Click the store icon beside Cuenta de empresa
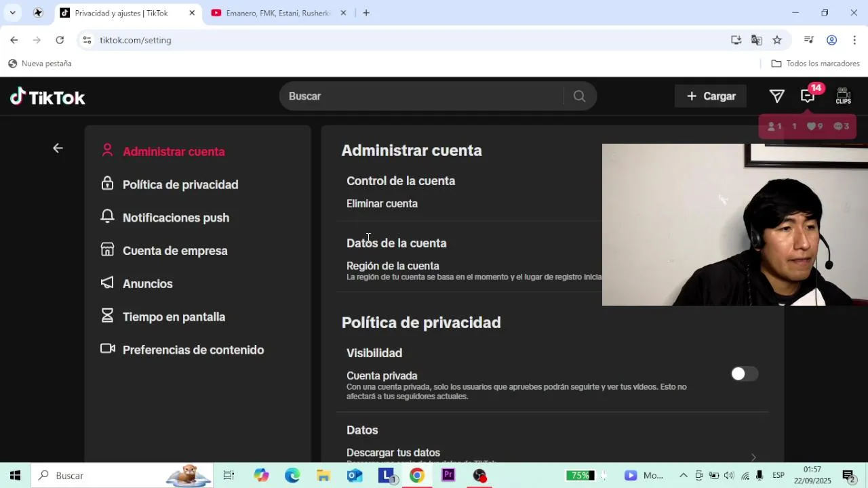Screen dimensions: 868x488 pyautogui.click(x=107, y=249)
